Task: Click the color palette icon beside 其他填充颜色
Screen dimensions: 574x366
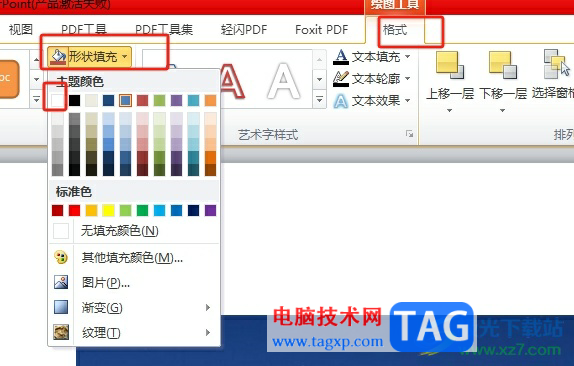Action: [x=61, y=257]
